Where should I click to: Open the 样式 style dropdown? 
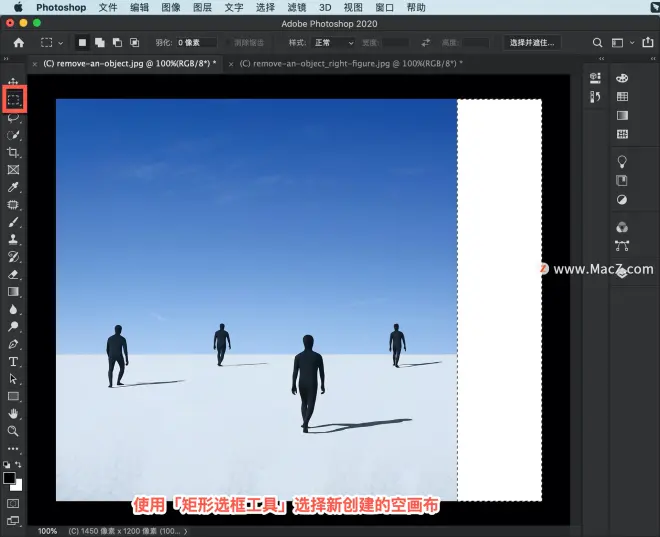tap(333, 43)
